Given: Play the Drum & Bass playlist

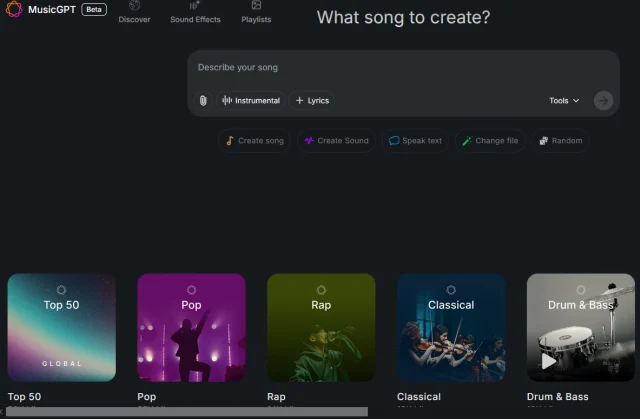Looking at the screenshot, I should pyautogui.click(x=549, y=361).
